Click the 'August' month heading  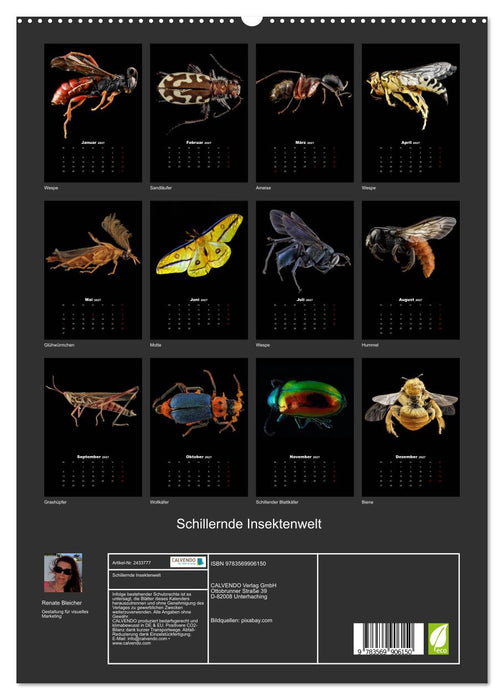[406, 300]
